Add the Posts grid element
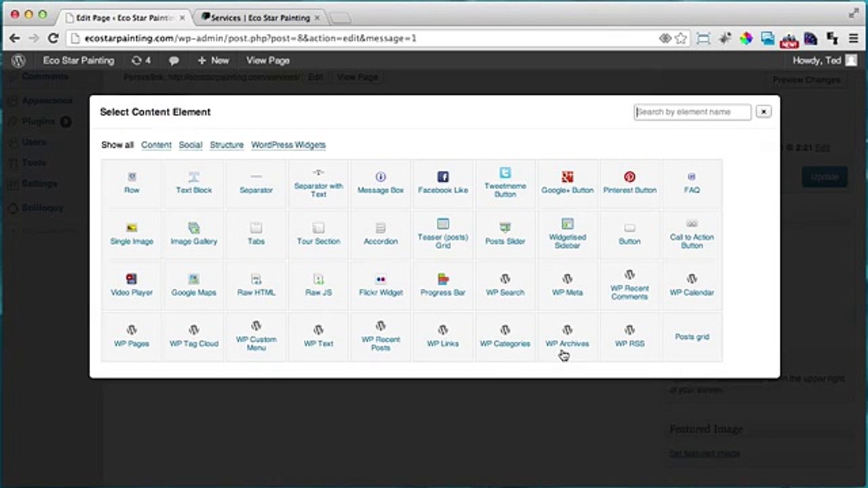The image size is (868, 488). point(692,337)
